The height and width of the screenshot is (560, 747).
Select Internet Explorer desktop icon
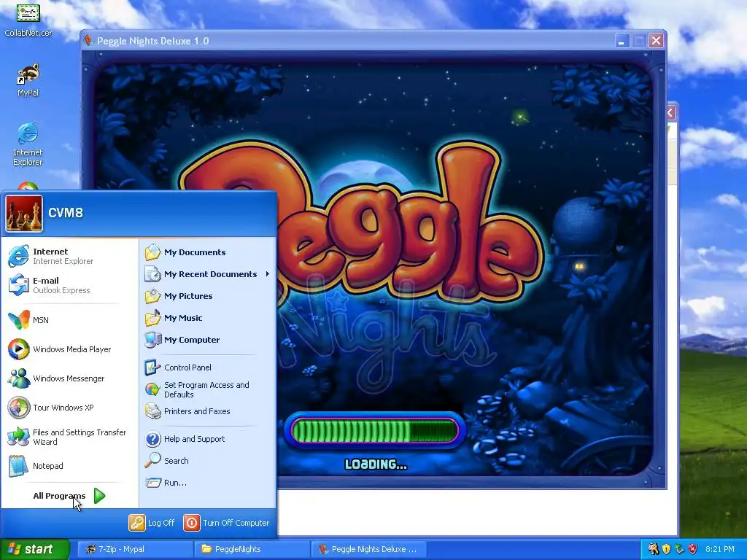point(28,144)
